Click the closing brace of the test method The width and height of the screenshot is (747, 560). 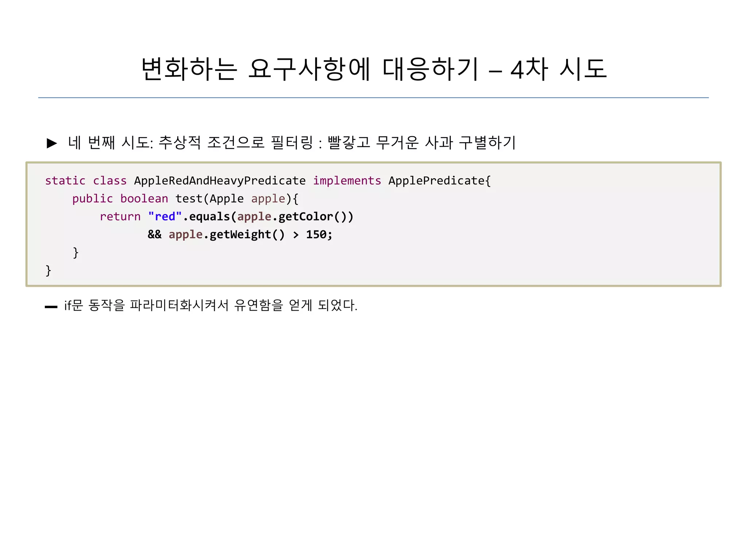click(x=76, y=253)
